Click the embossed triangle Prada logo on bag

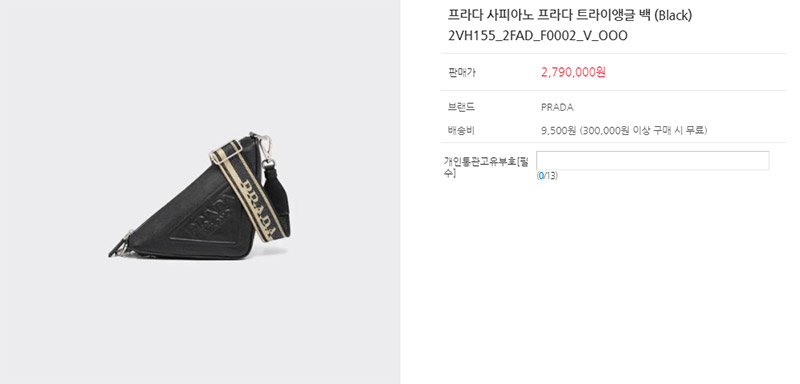pyautogui.click(x=207, y=220)
